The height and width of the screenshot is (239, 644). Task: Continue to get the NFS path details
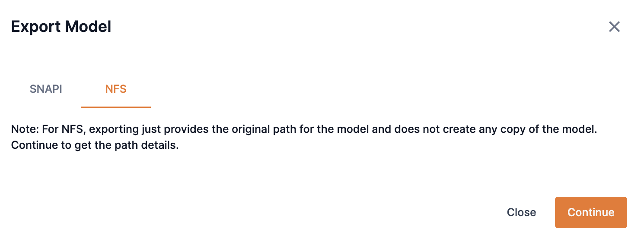click(590, 212)
